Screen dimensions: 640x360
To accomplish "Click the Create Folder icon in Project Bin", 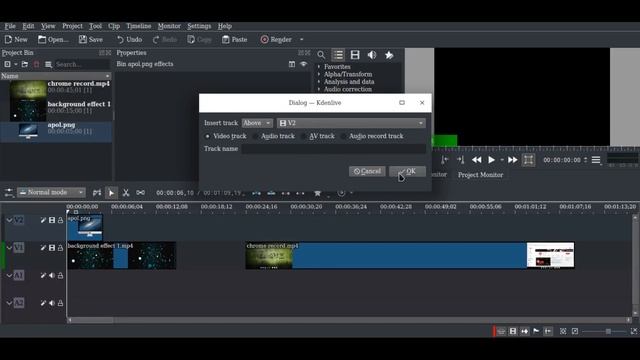I will click(x=25, y=64).
